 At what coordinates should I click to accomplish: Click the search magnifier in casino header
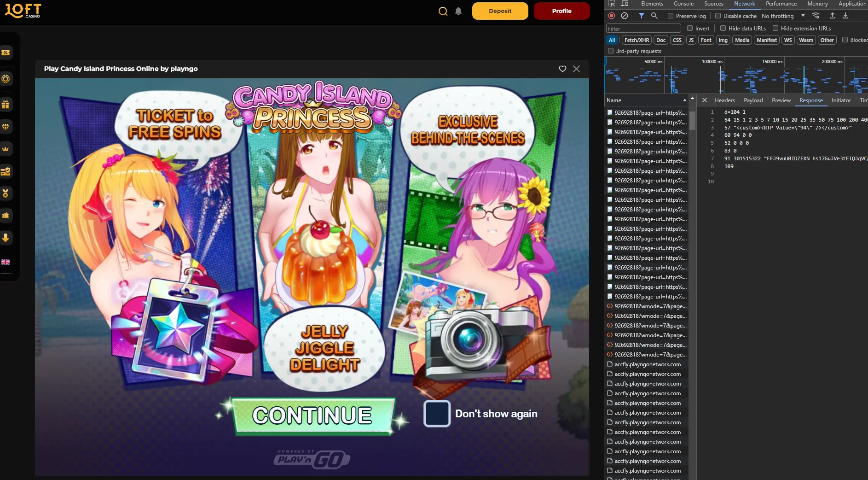pos(443,11)
